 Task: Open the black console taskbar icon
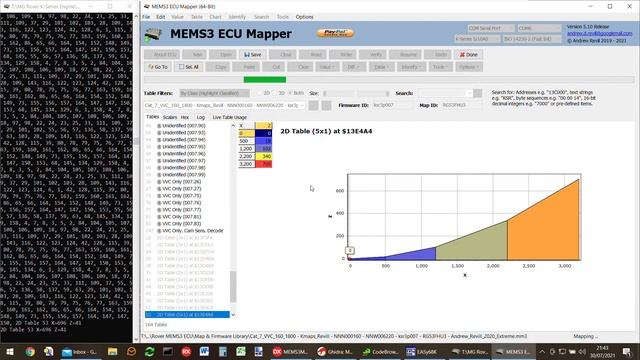coord(168,351)
